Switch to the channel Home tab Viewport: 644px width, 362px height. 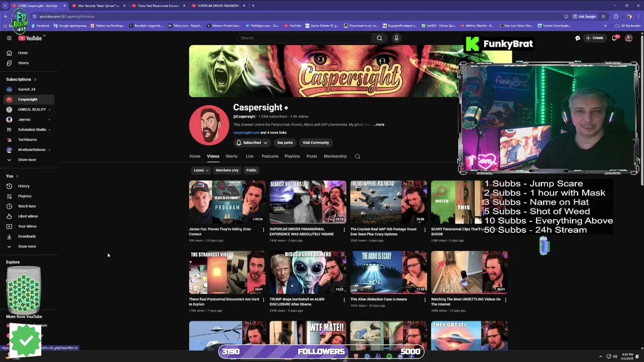(x=195, y=156)
